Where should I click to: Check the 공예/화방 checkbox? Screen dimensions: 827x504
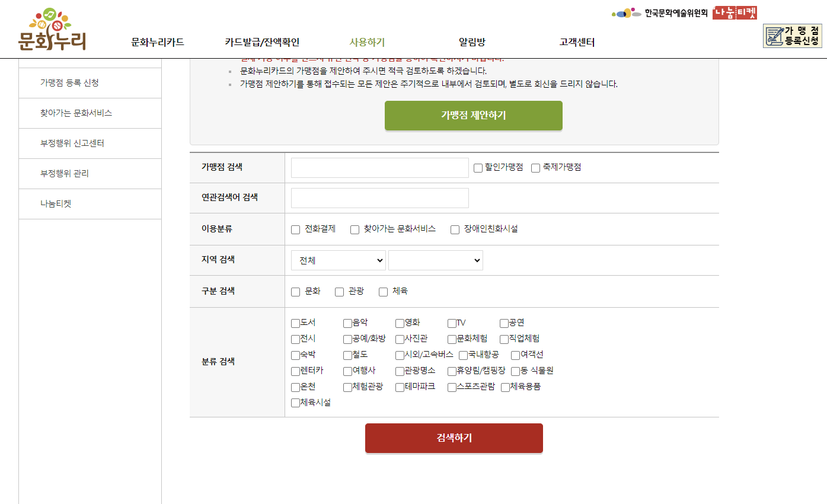(347, 340)
